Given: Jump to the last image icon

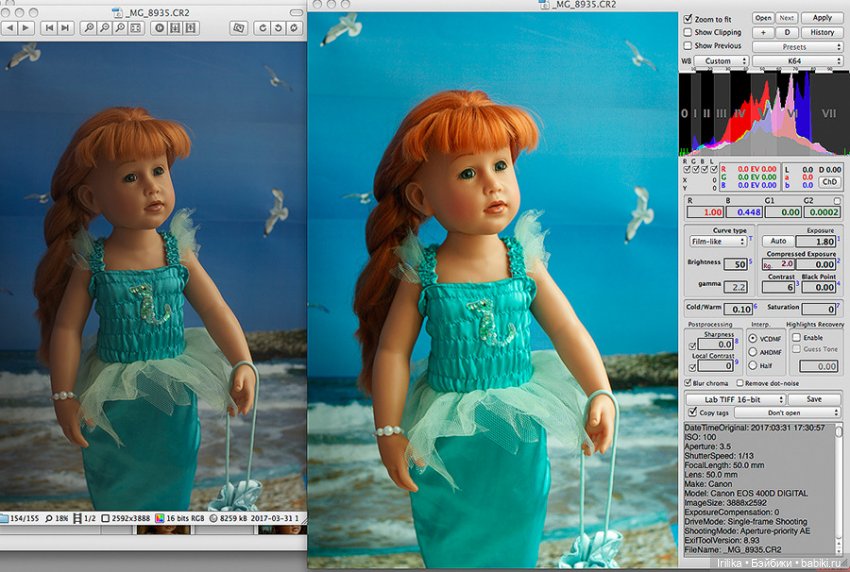Looking at the screenshot, I should coord(65,28).
